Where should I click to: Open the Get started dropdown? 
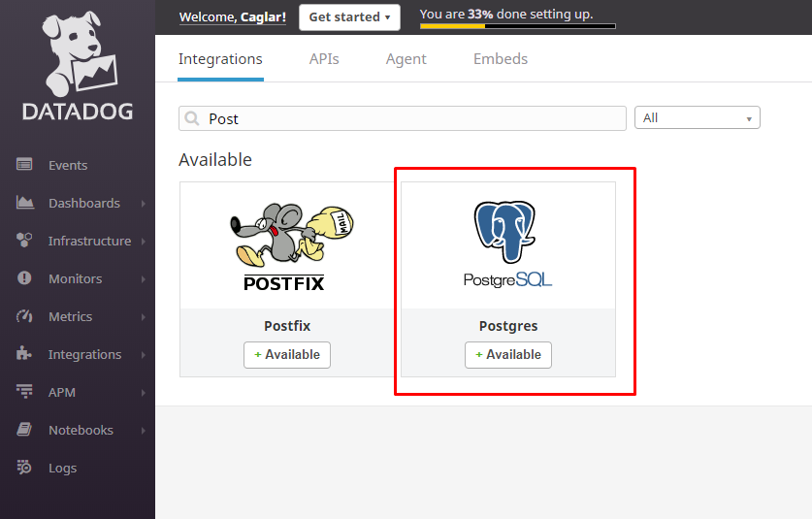pos(349,17)
